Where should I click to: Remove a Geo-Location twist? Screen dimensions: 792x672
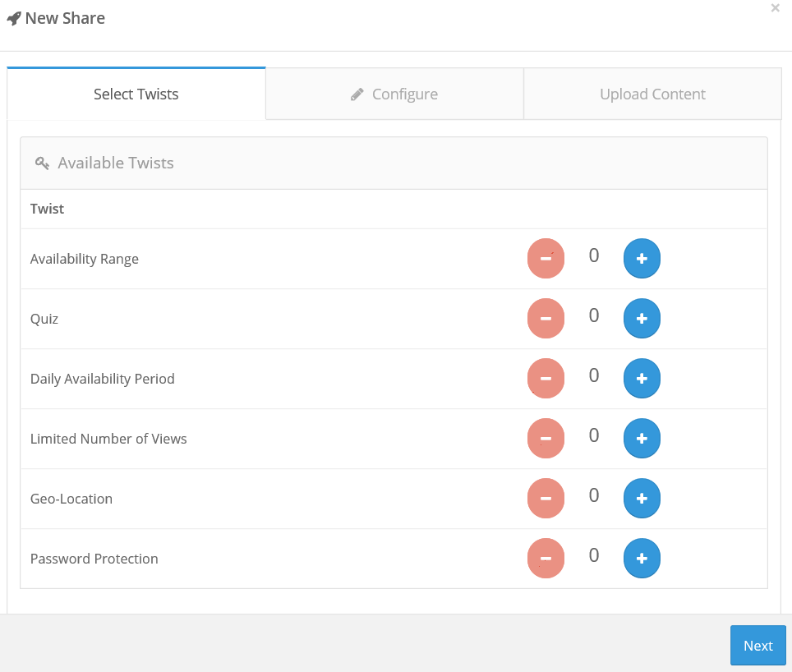coord(546,499)
